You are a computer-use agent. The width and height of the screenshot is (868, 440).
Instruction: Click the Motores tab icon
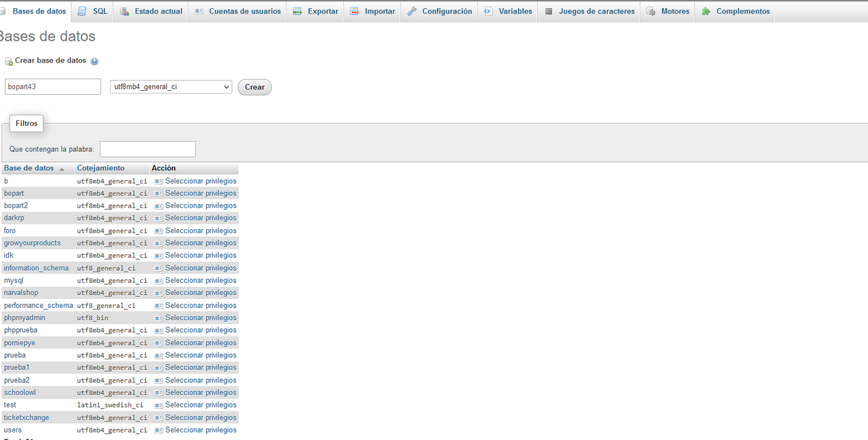[651, 12]
